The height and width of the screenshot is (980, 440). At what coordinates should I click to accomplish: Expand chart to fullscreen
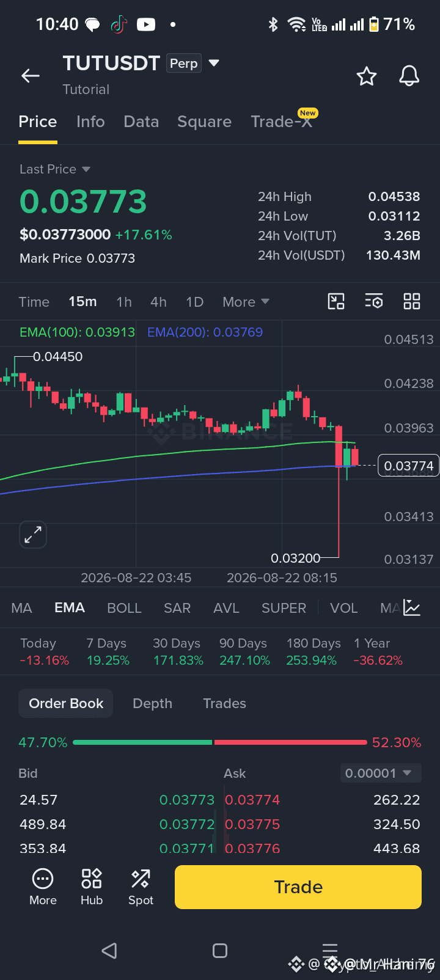[33, 535]
